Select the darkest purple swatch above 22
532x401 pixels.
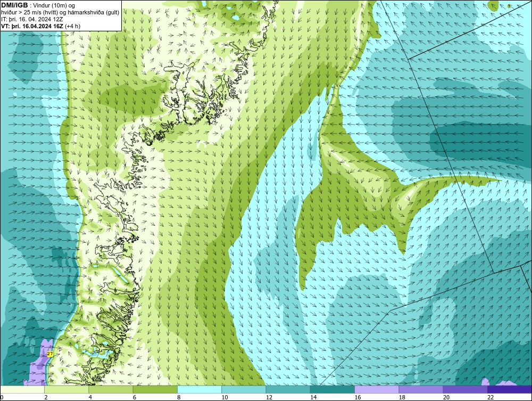click(510, 389)
